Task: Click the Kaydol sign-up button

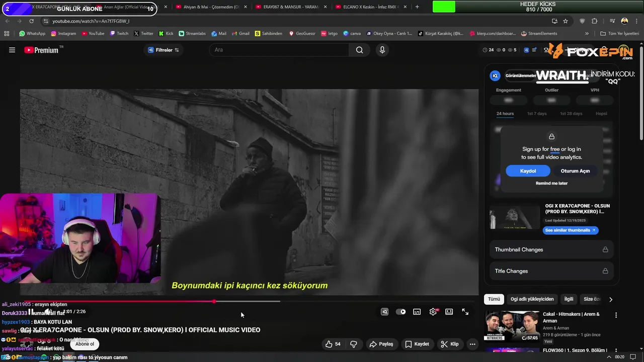Action: click(528, 171)
